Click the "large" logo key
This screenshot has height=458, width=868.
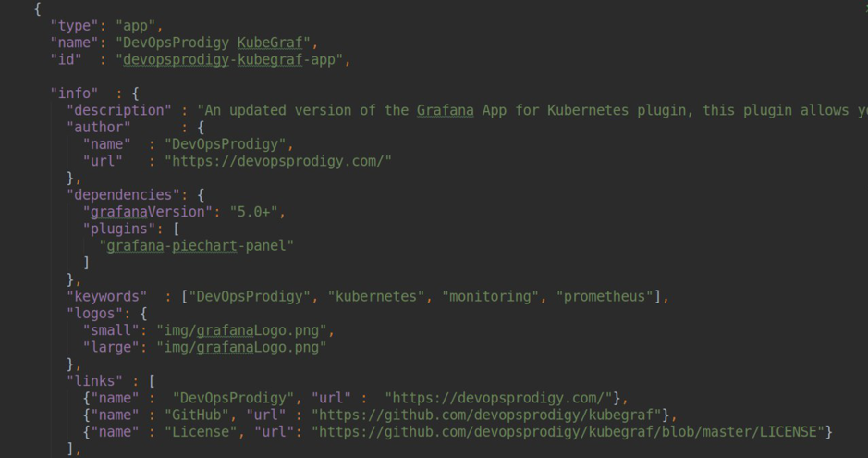pos(111,347)
